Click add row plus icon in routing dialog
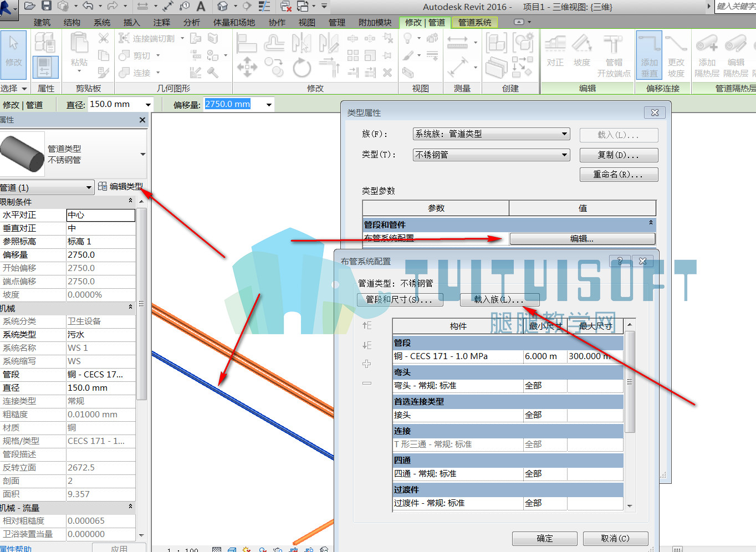 coord(367,364)
